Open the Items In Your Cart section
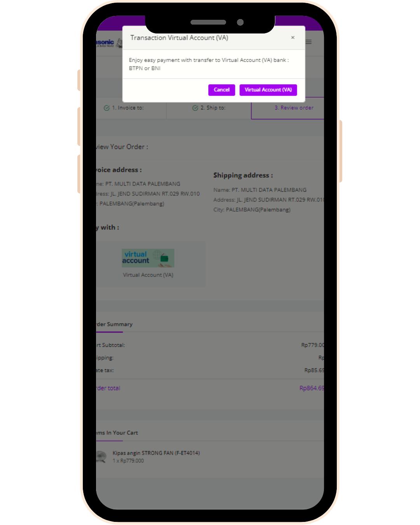Image resolution: width=420 pixels, height=525 pixels. (117, 433)
